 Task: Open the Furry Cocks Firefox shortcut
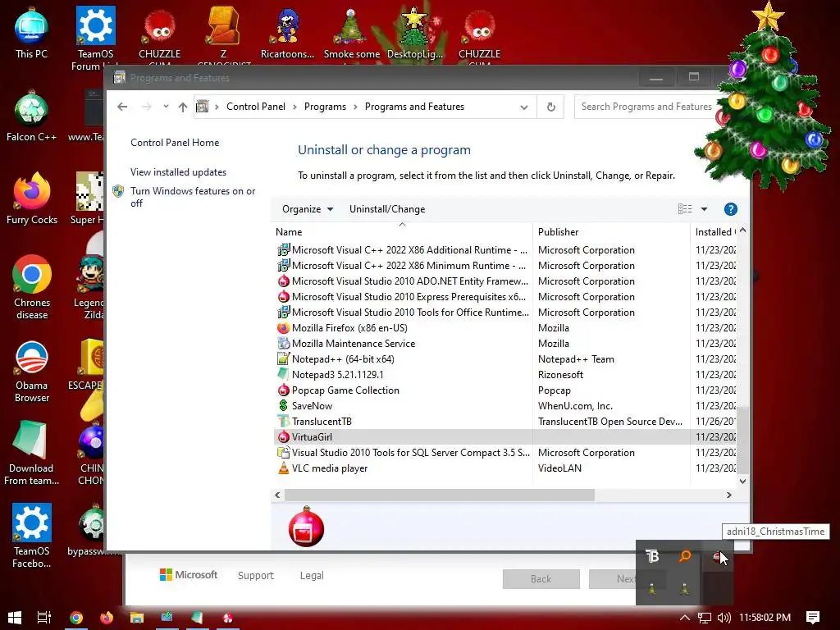32,199
